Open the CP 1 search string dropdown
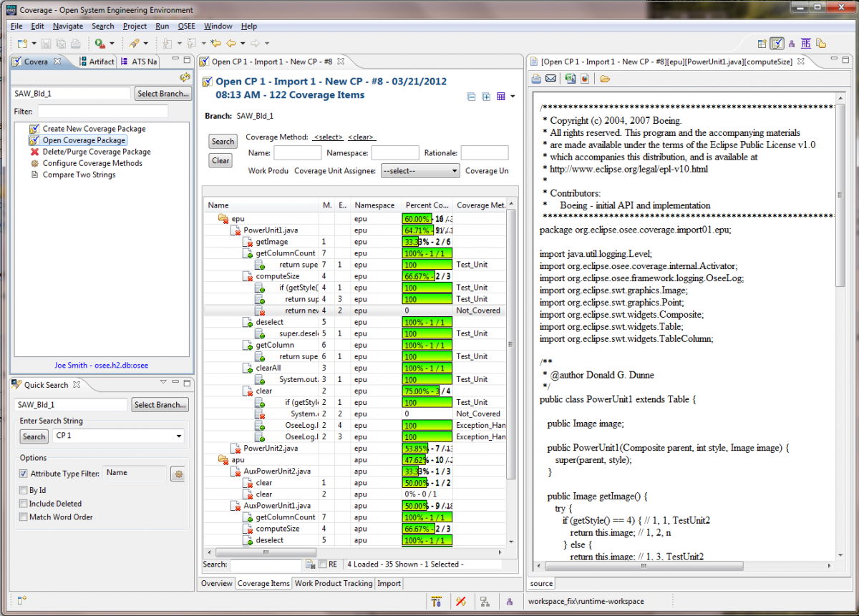This screenshot has height=616, width=859. coord(178,436)
